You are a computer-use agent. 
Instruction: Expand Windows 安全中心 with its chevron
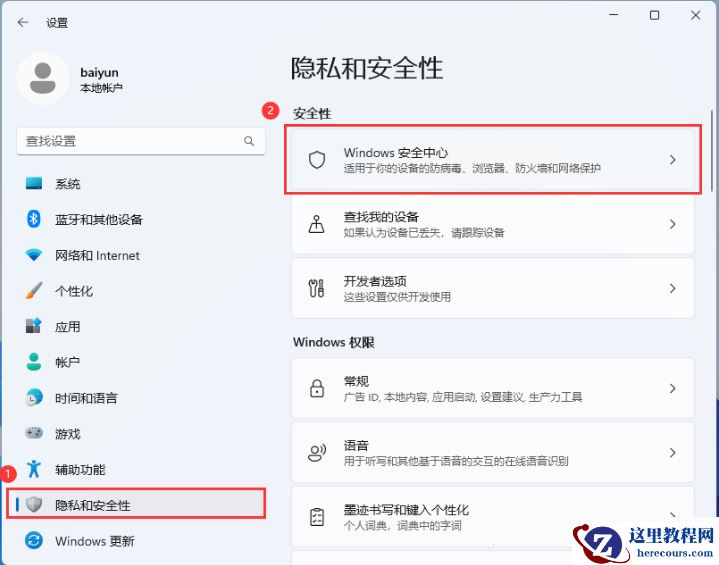point(672,160)
